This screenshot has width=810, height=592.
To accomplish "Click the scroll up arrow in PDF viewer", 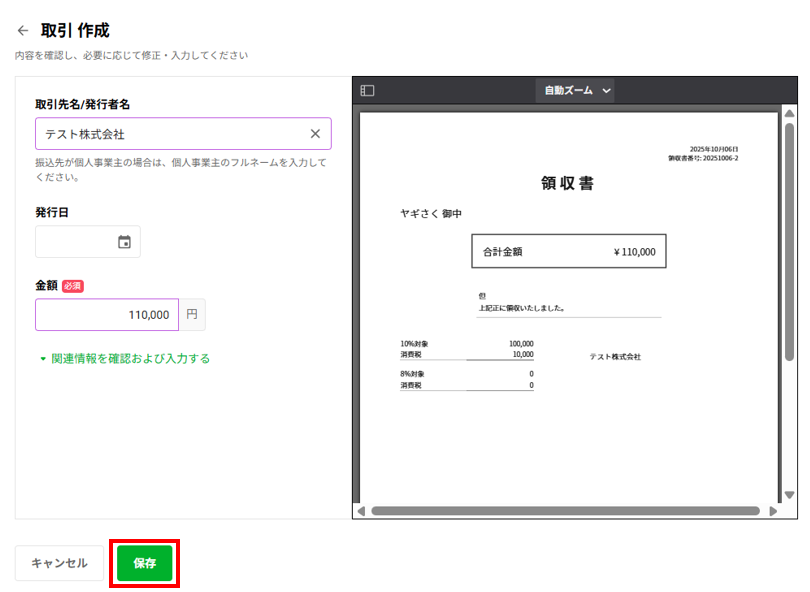I will pyautogui.click(x=789, y=113).
